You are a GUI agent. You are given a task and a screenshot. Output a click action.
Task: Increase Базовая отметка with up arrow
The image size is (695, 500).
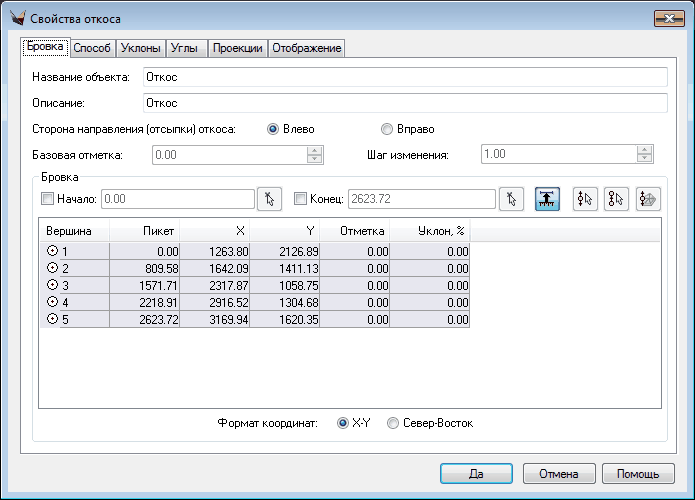tap(315, 151)
